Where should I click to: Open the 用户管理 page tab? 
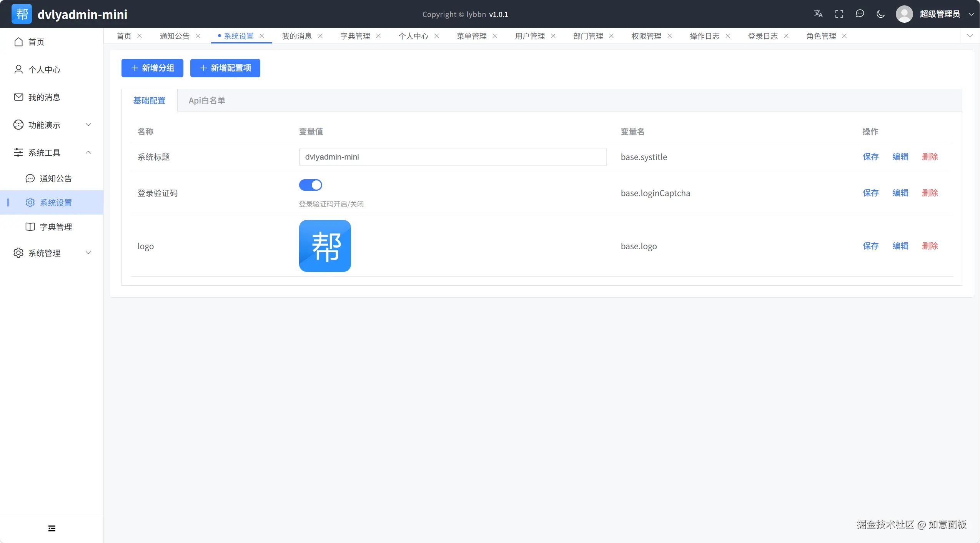(x=530, y=36)
